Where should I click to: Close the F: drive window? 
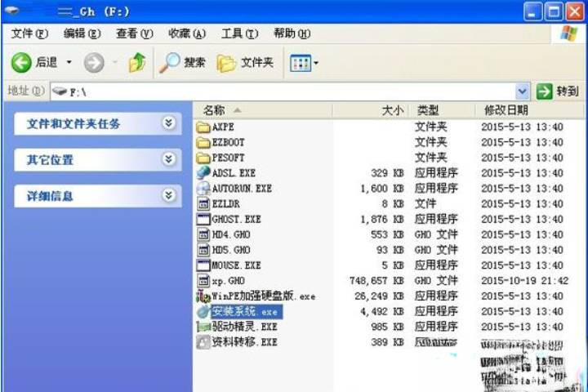pyautogui.click(x=574, y=11)
